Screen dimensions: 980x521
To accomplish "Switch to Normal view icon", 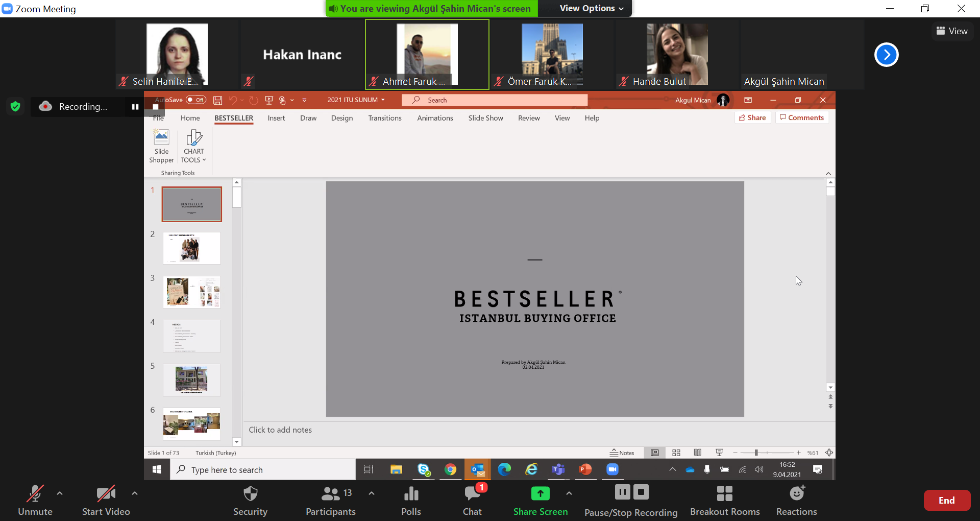I will click(x=655, y=453).
